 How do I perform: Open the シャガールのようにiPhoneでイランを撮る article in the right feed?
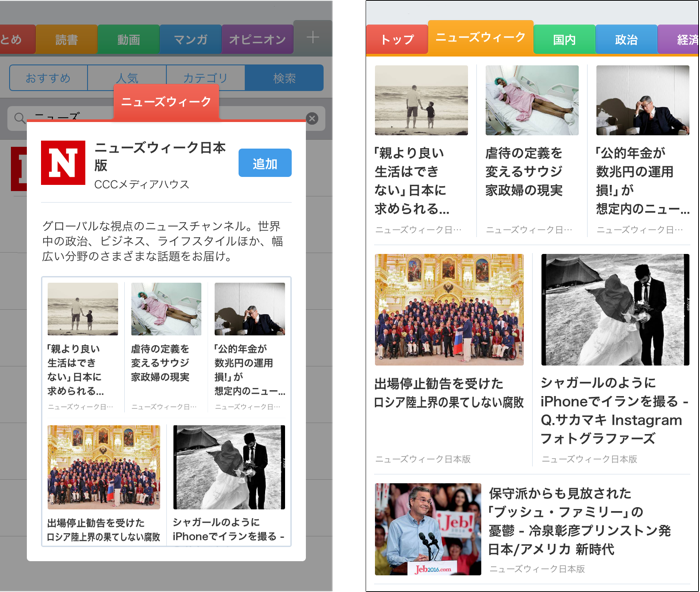tap(614, 411)
